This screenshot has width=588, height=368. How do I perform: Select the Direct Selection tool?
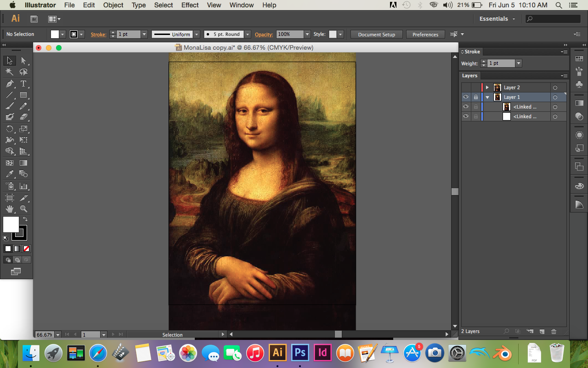click(x=23, y=61)
